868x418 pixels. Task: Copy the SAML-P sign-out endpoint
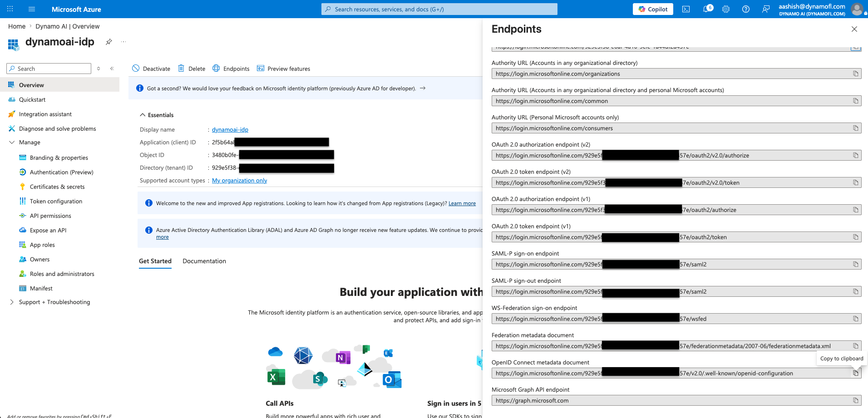coord(856,291)
